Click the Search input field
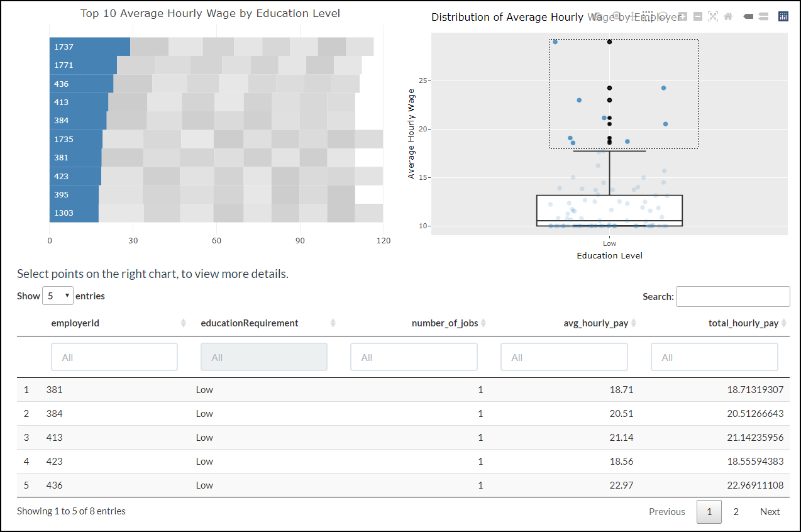Screen dimensions: 801x532 click(x=732, y=296)
